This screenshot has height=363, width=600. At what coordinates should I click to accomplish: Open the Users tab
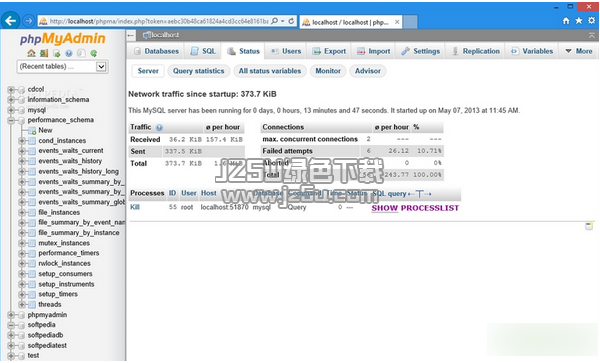click(286, 51)
